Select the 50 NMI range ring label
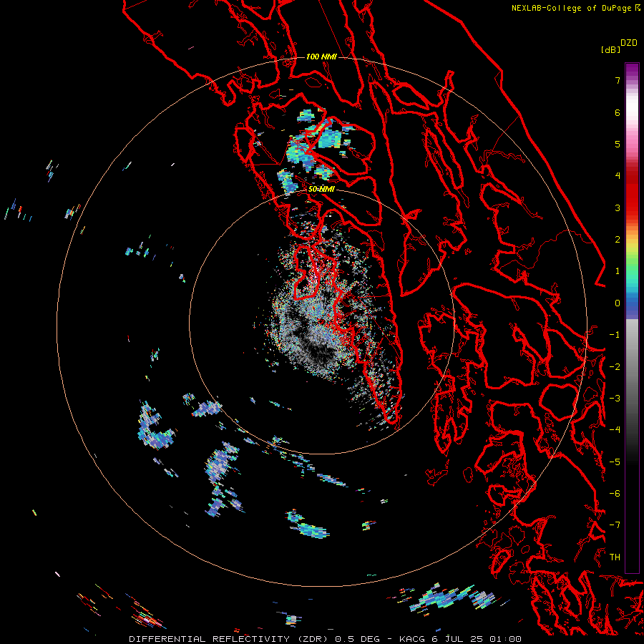Image resolution: width=644 pixels, height=644 pixels. [x=321, y=190]
